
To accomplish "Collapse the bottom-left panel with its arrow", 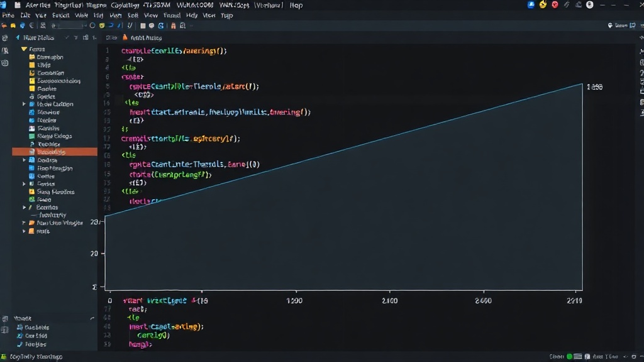I will (x=92, y=319).
